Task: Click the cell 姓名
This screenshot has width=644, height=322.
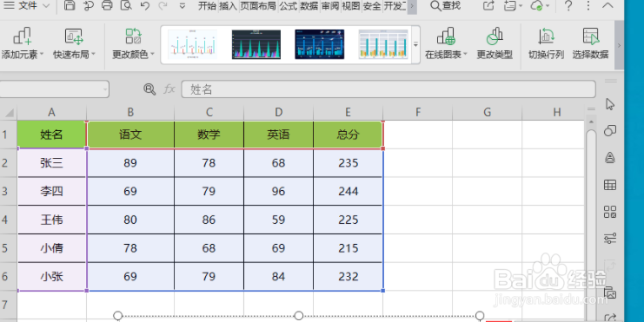Action: (52, 135)
